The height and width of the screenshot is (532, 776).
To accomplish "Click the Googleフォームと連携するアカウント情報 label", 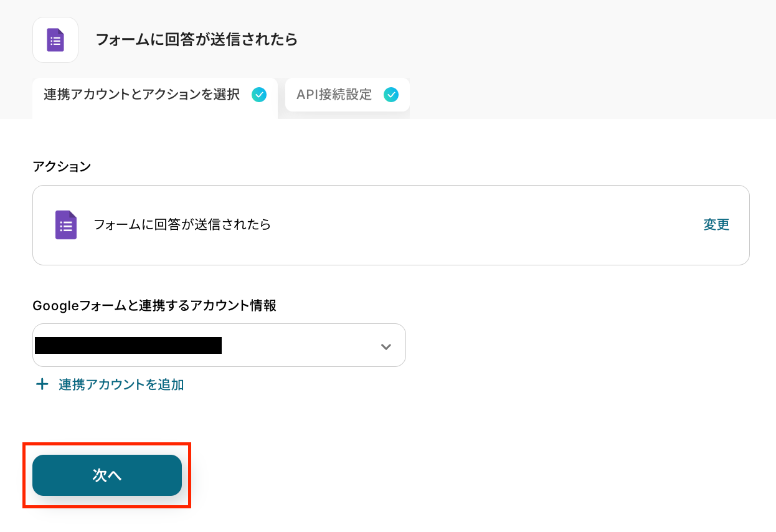I will (x=154, y=305).
